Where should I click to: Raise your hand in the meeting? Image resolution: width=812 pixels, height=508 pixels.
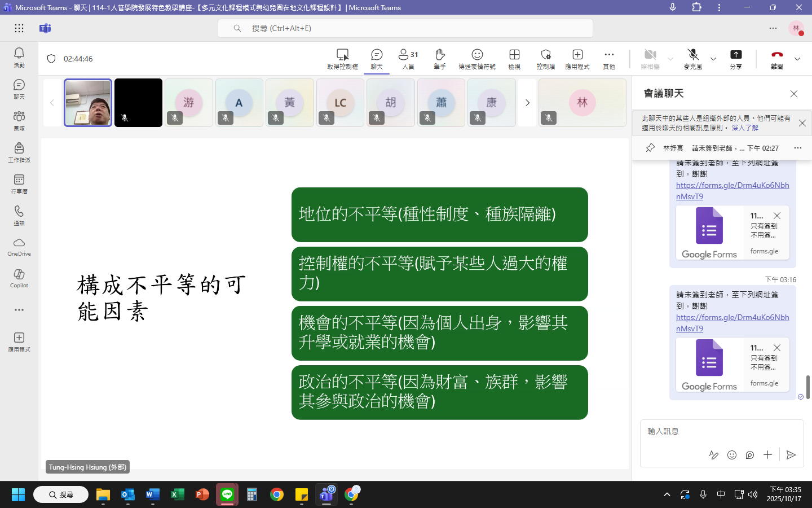click(440, 58)
